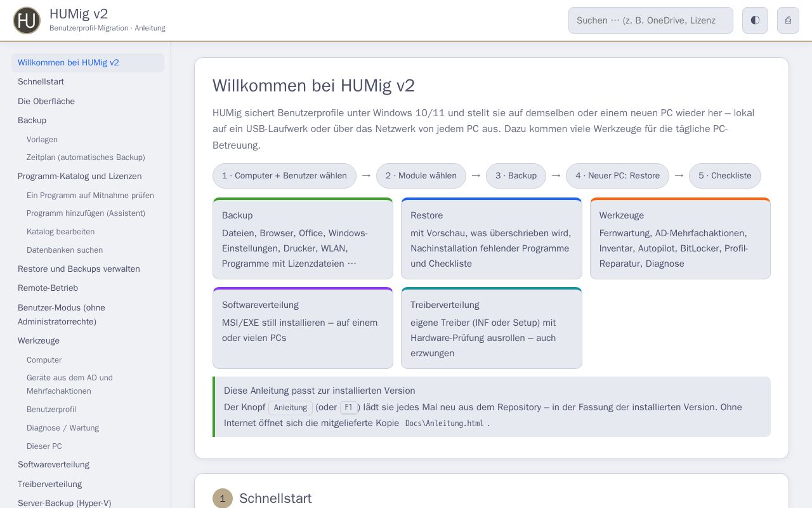Click the print icon button
Viewport: 812px width, 508px height.
click(788, 20)
